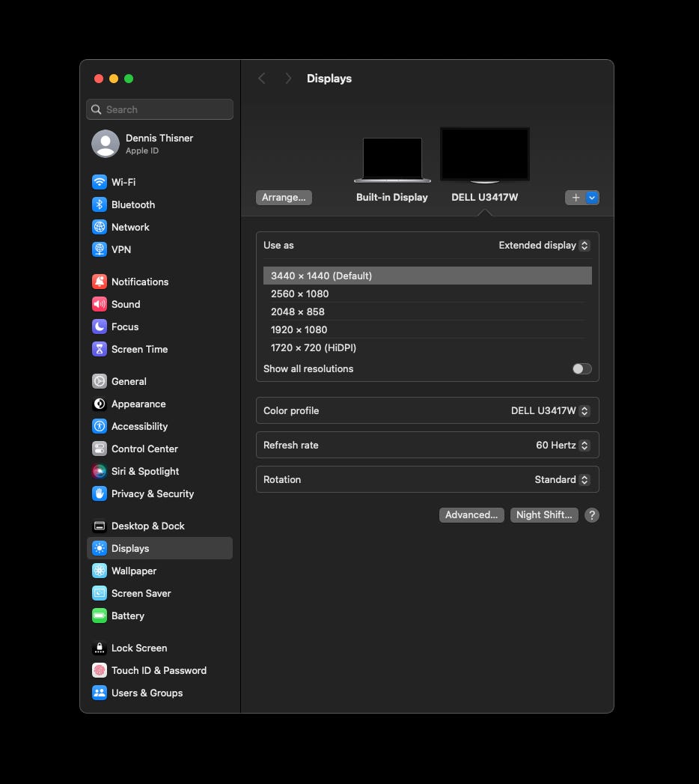This screenshot has height=784, width=699.
Task: Open Touch ID & Password fingerprint icon
Action: point(100,670)
